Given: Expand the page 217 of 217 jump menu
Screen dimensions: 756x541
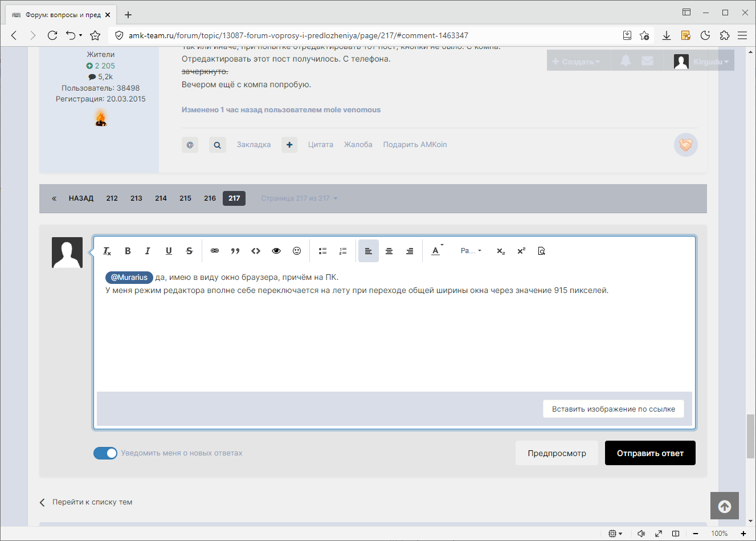Looking at the screenshot, I should click(299, 198).
